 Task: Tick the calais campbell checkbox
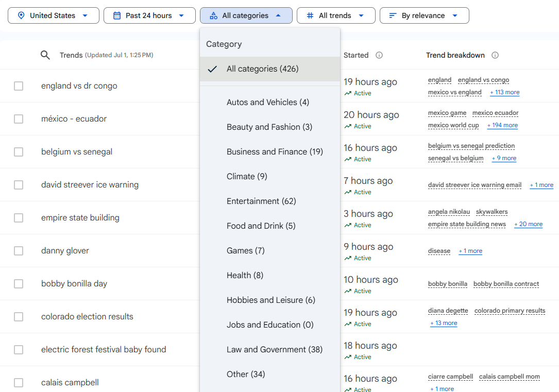(19, 382)
